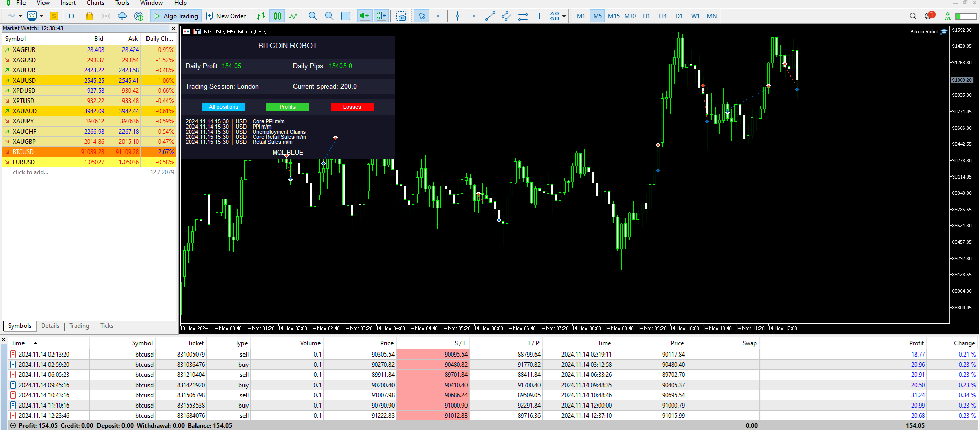Select the Fibonacci retracement tool
The image size is (980, 430).
(523, 16)
